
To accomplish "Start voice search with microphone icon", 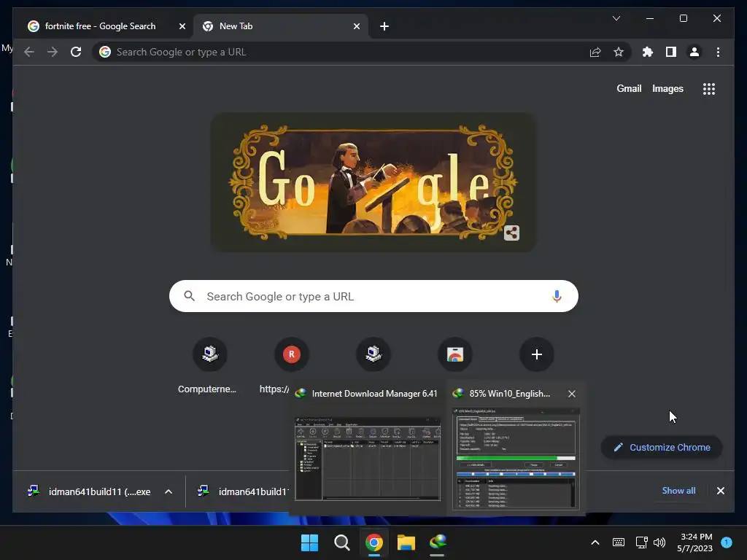I will pos(556,296).
